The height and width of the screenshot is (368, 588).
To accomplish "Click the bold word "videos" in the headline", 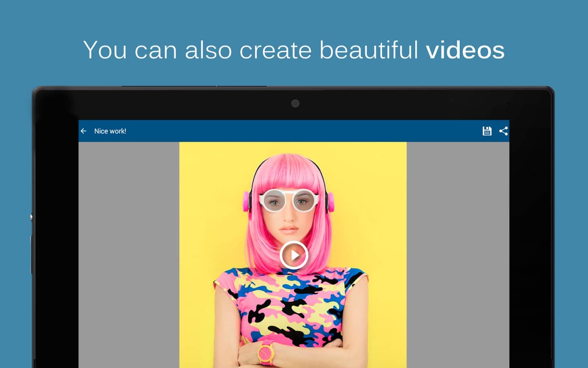I will (465, 50).
